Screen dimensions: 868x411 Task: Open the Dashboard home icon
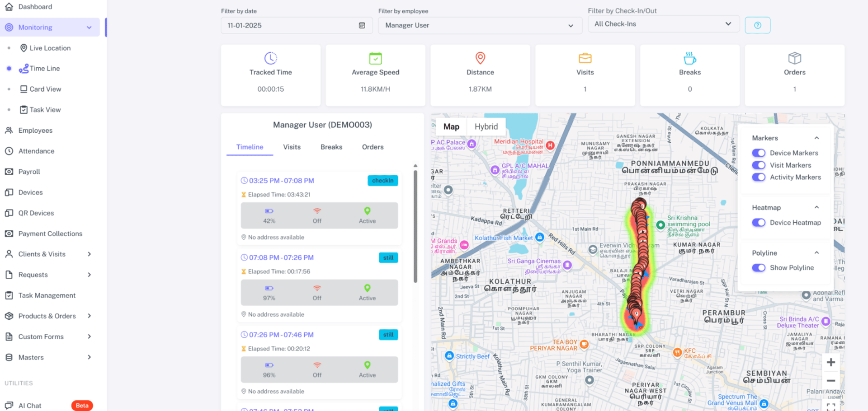click(9, 7)
